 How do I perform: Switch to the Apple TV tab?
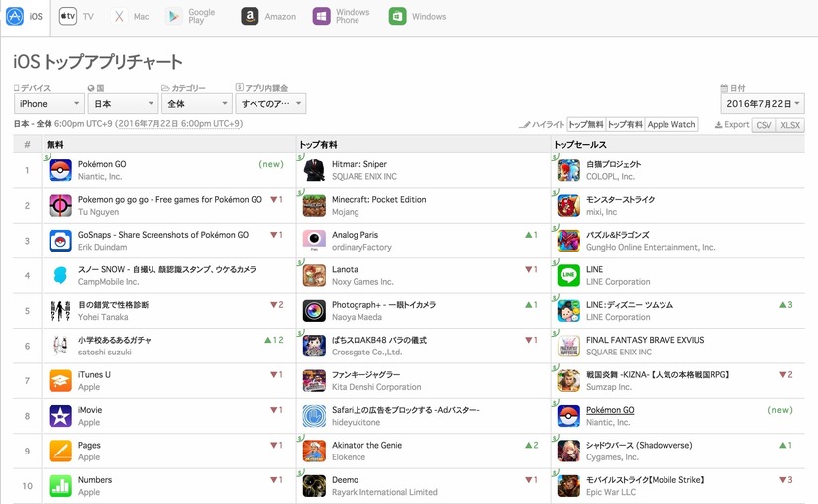(x=76, y=16)
